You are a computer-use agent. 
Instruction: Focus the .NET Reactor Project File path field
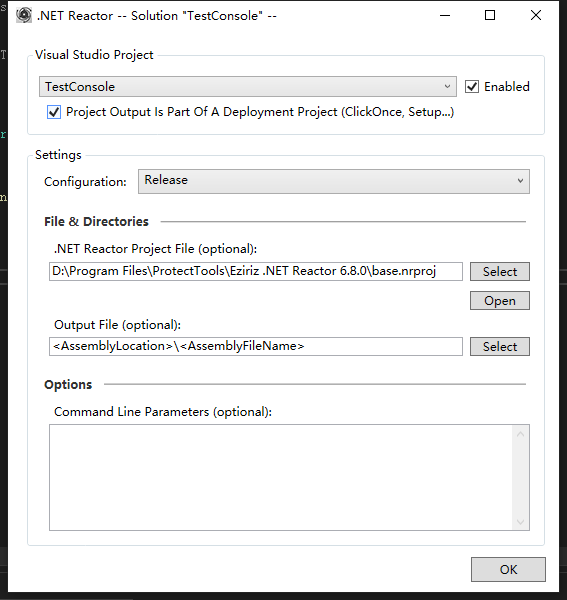click(256, 271)
